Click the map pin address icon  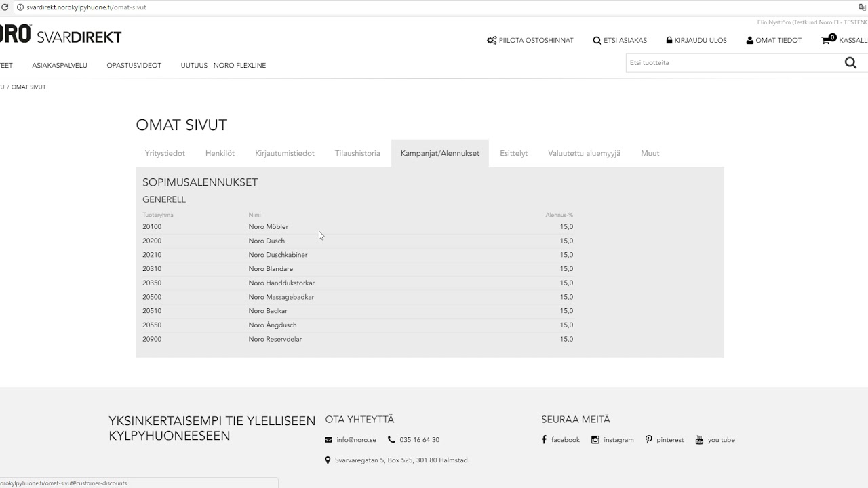click(328, 460)
